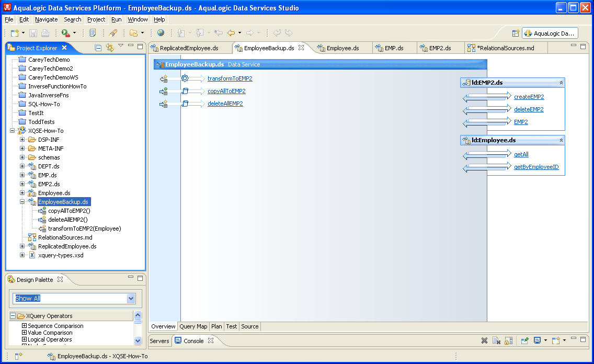Open Project Explorer view menu triangle
The height and width of the screenshot is (364, 594).
coord(121,45)
